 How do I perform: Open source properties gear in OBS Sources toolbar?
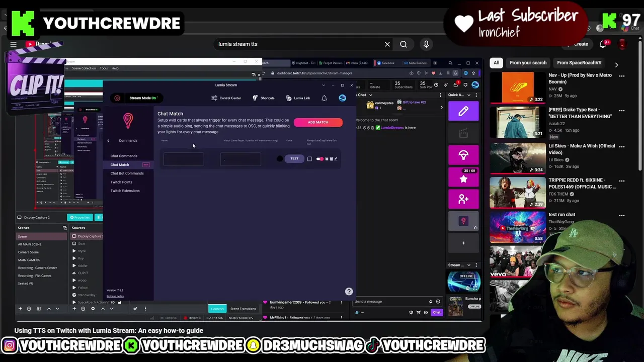point(93,309)
